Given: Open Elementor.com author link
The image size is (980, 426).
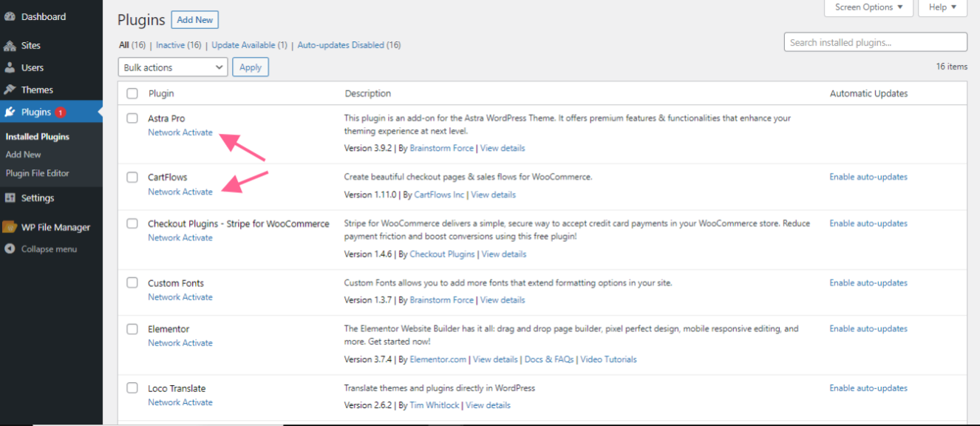Looking at the screenshot, I should click(x=438, y=359).
